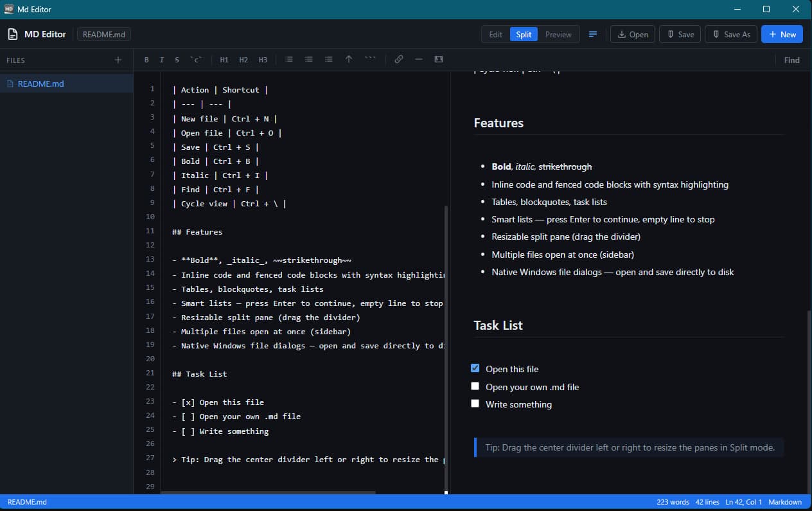Click the '- [x] Open this file' editor line
Image resolution: width=812 pixels, height=511 pixels.
tap(218, 402)
